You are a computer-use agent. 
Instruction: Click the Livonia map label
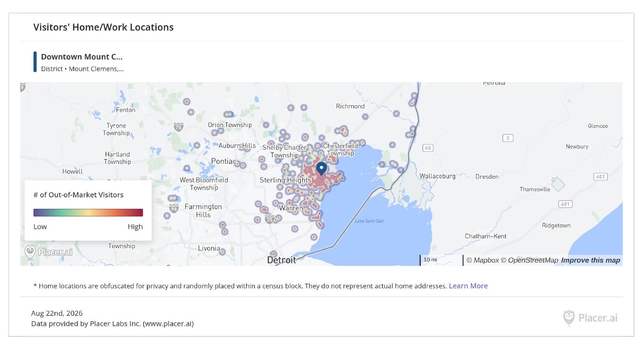209,248
